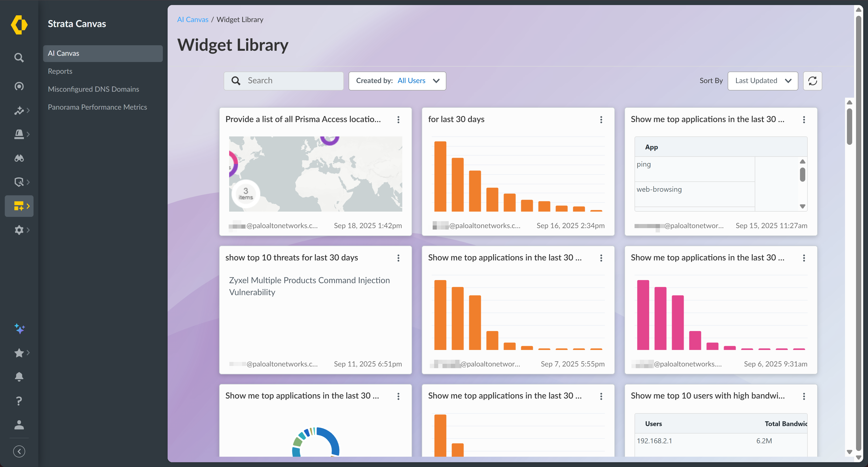Expand the settings gear submenu chevron
Image resolution: width=868 pixels, height=467 pixels.
[x=28, y=230]
